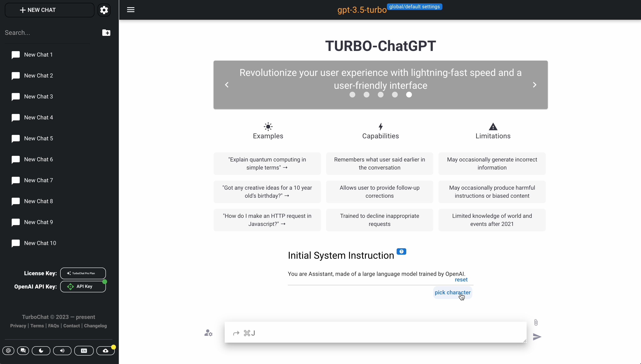Open the chat feedback icon in bottom bar
The height and width of the screenshot is (364, 641).
click(23, 351)
